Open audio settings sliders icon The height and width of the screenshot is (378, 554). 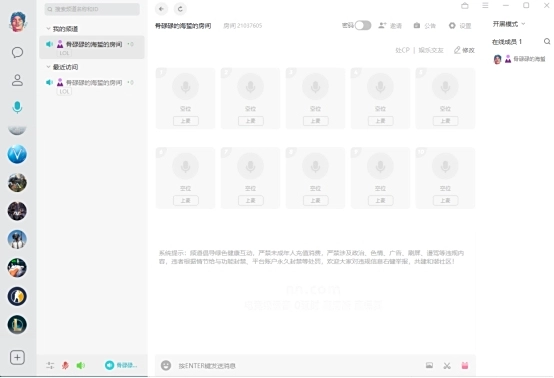pos(50,365)
